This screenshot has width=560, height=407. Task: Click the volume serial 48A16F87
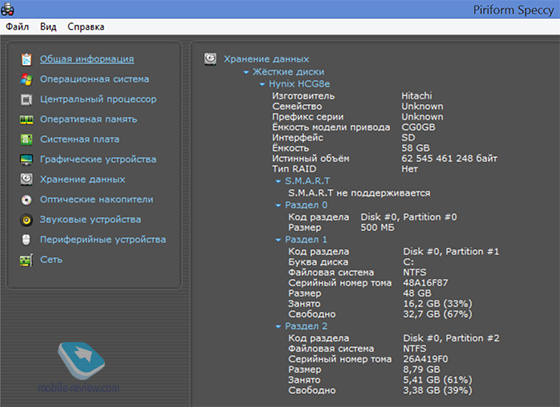[425, 283]
